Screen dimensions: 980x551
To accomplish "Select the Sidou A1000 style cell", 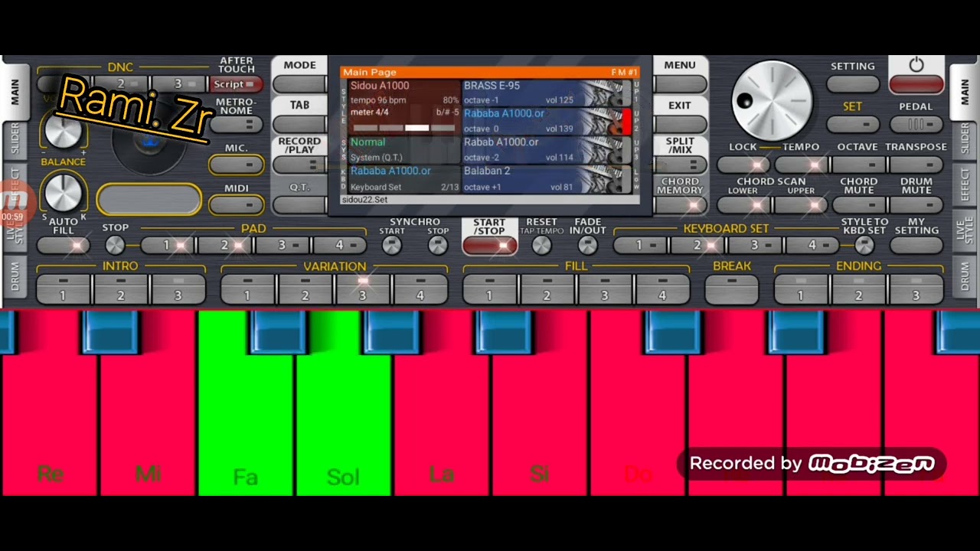I will pos(404,93).
